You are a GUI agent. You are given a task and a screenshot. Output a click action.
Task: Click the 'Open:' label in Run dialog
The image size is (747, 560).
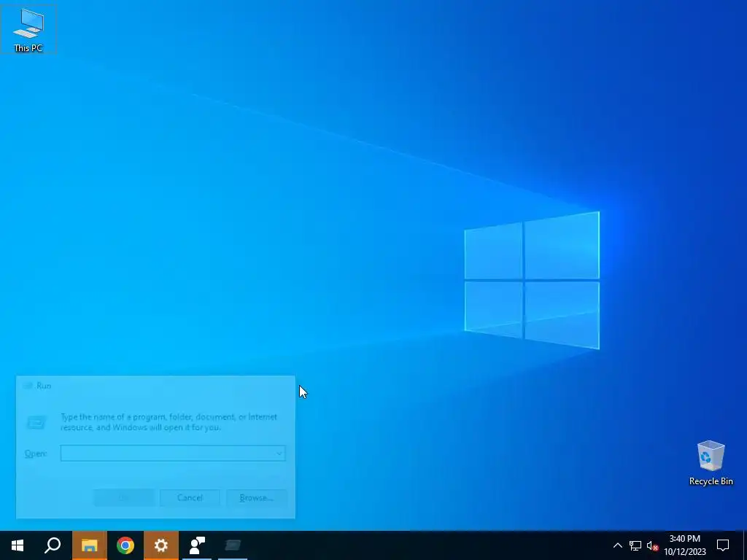[x=36, y=454]
